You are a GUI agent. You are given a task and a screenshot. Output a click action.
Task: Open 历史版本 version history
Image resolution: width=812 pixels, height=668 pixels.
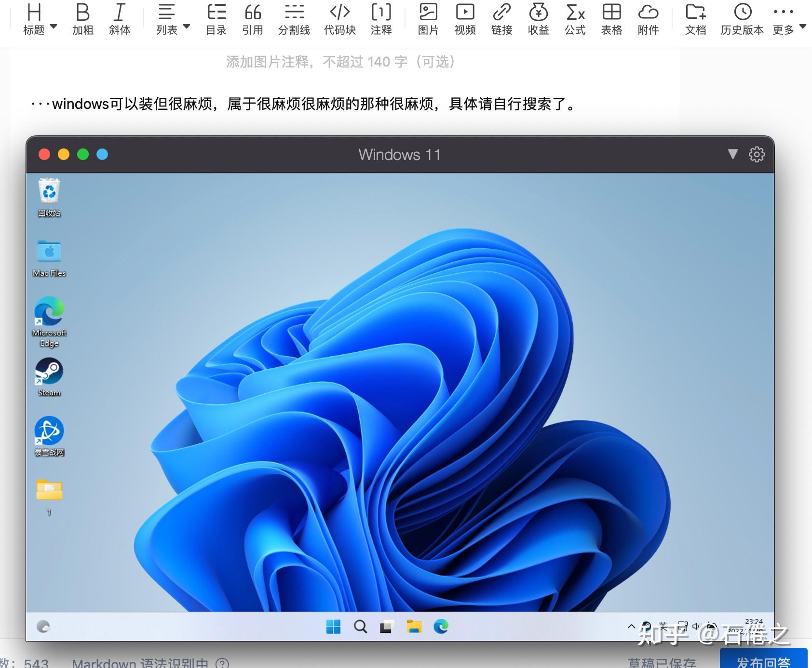(743, 19)
